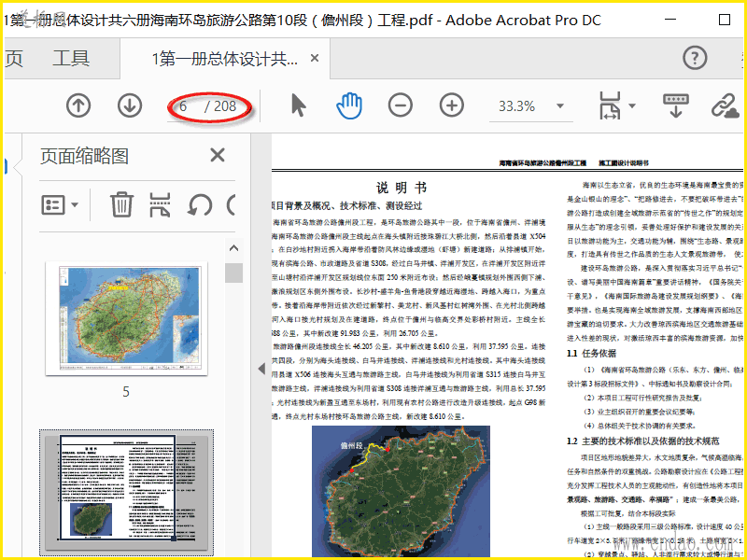Open the help question mark icon
The height and width of the screenshot is (560, 747).
tap(695, 58)
